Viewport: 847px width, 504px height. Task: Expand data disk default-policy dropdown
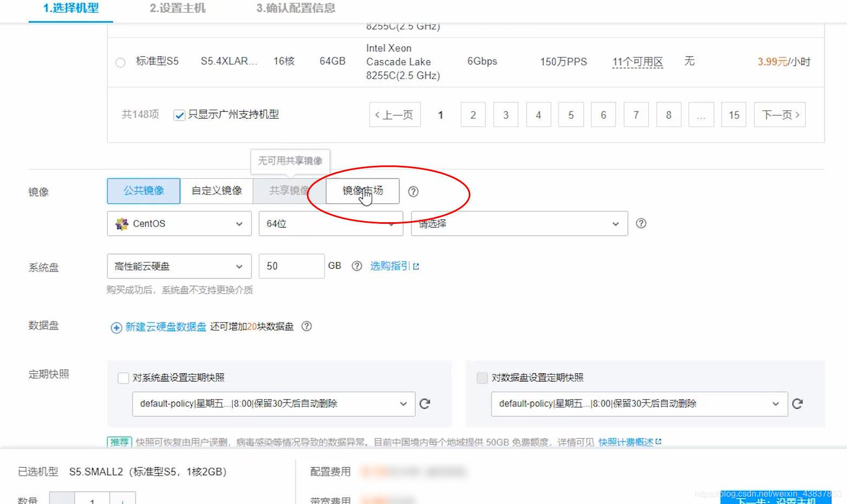tap(639, 404)
